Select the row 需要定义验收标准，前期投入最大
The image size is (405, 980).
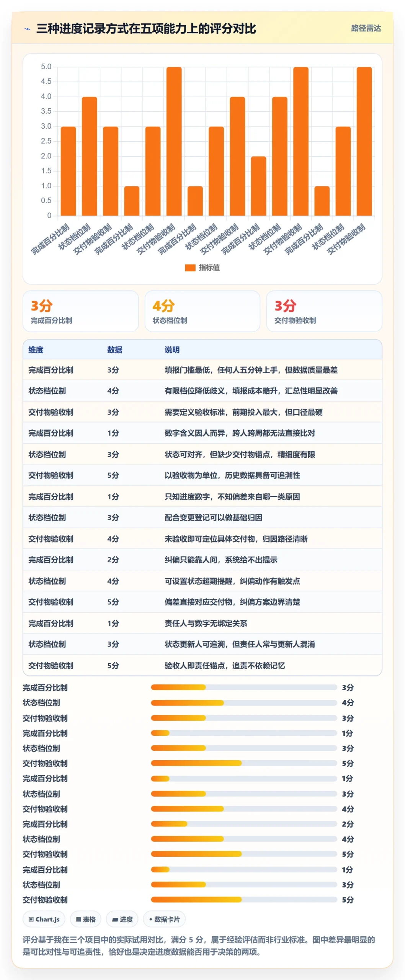coord(202,412)
